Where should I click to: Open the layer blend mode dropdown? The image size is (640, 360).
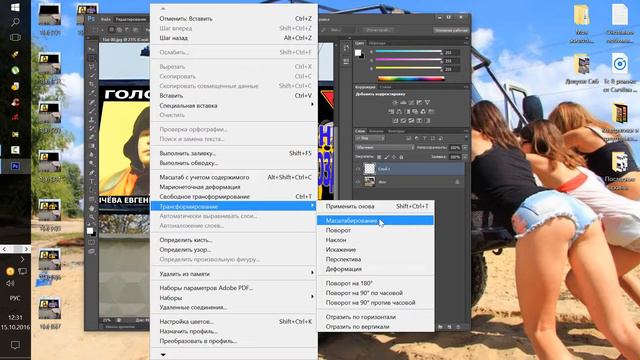coord(384,148)
